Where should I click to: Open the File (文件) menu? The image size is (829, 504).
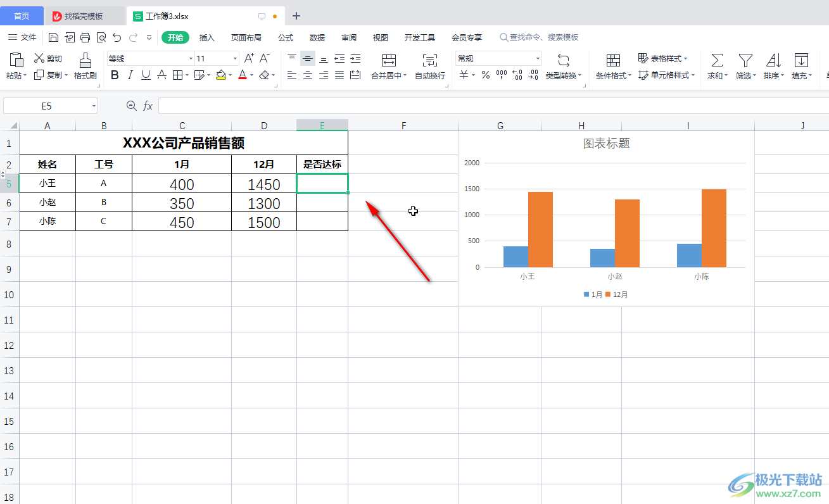pyautogui.click(x=22, y=37)
